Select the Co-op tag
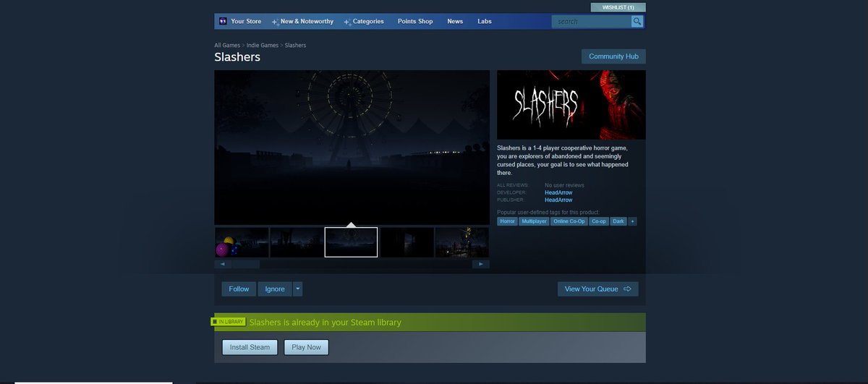Screen dimensions: 868x384 click(x=599, y=221)
